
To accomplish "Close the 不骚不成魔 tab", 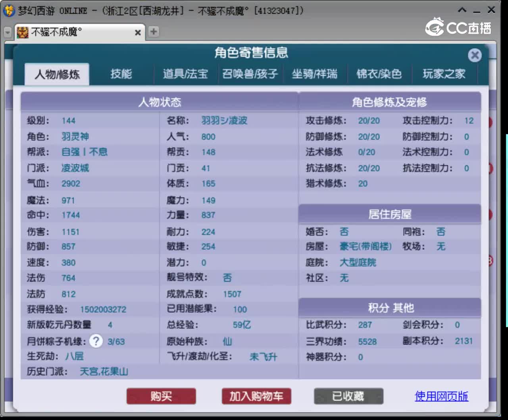I will click(138, 33).
